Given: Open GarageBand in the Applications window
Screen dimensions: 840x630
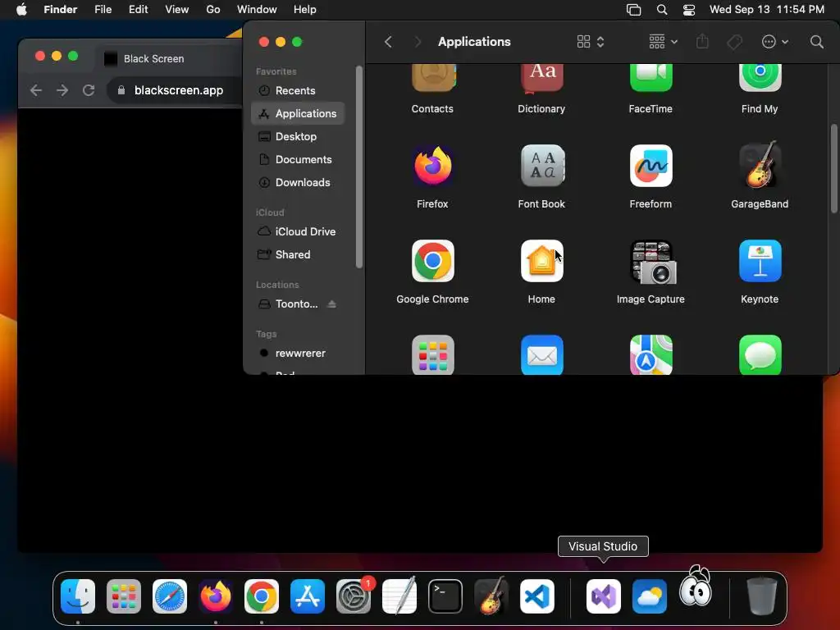Looking at the screenshot, I should [x=760, y=165].
